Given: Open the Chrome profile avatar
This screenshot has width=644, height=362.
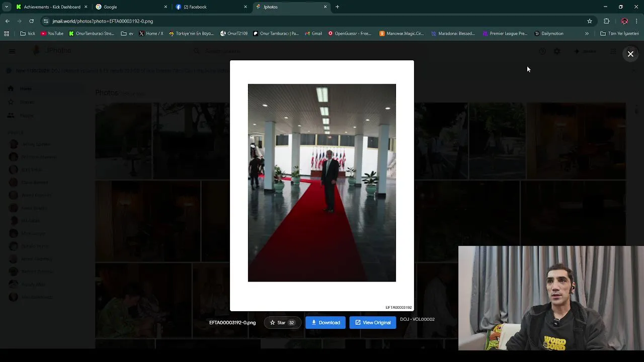Looking at the screenshot, I should pyautogui.click(x=624, y=21).
